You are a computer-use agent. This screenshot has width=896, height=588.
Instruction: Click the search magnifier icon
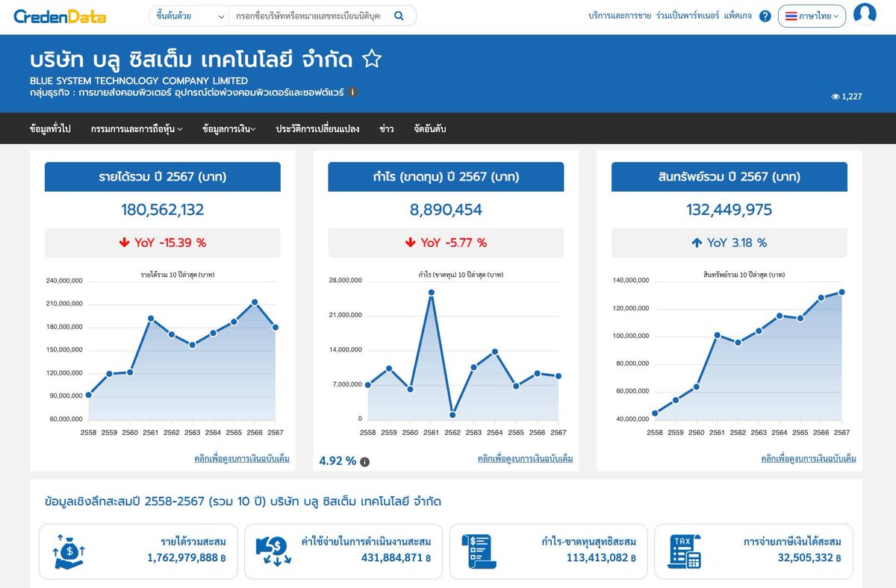coord(399,16)
